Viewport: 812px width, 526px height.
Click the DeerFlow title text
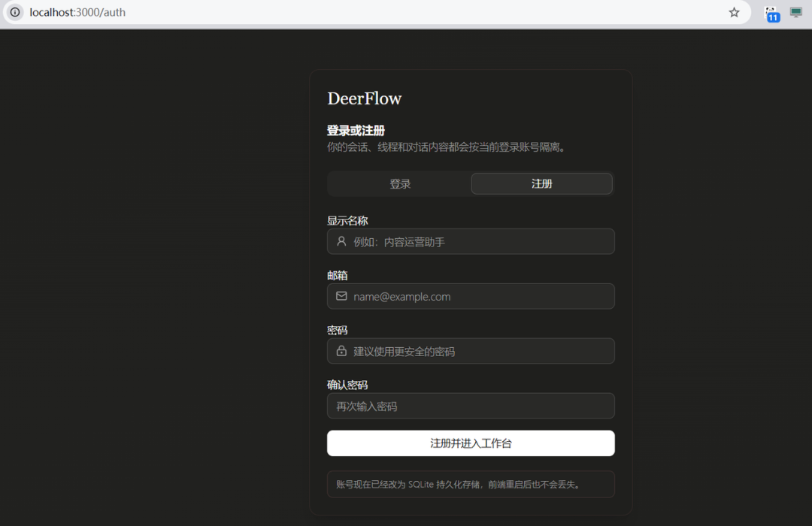(365, 98)
